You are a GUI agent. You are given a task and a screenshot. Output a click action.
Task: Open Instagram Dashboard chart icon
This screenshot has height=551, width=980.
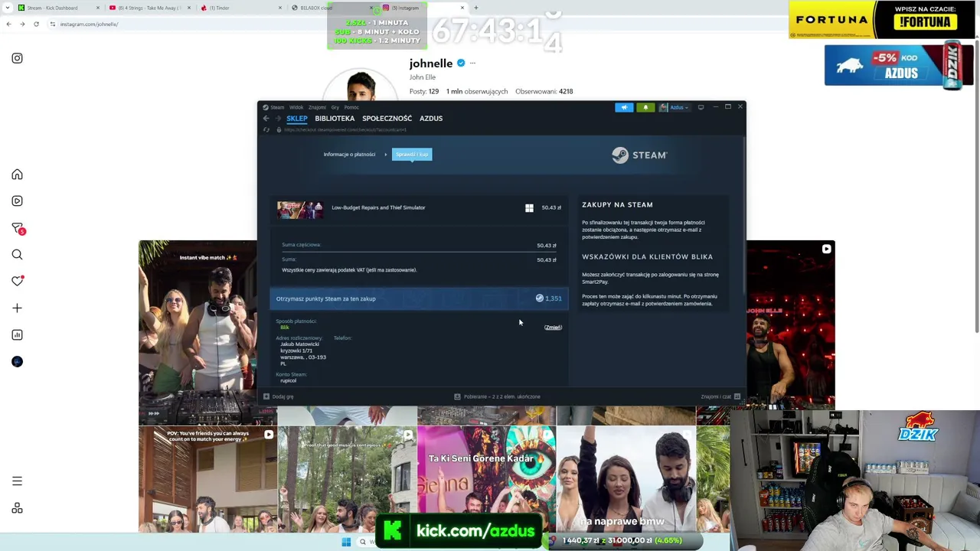tap(17, 334)
